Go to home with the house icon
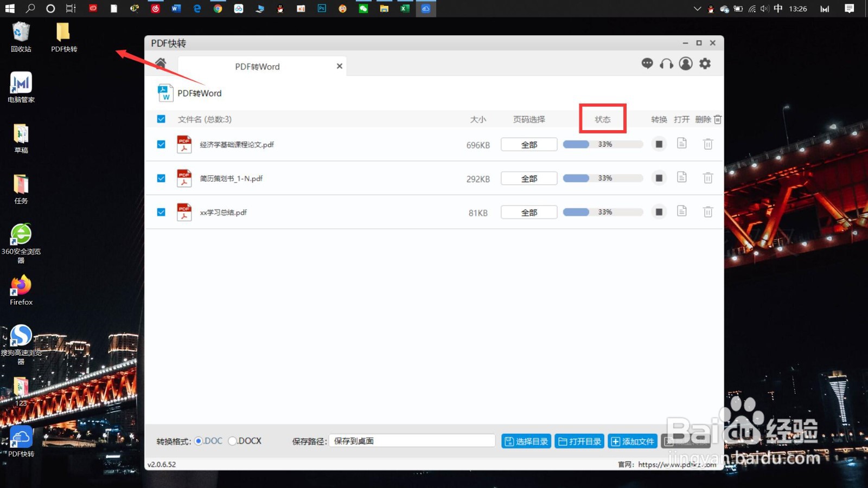Viewport: 868px width, 488px height. tap(159, 63)
